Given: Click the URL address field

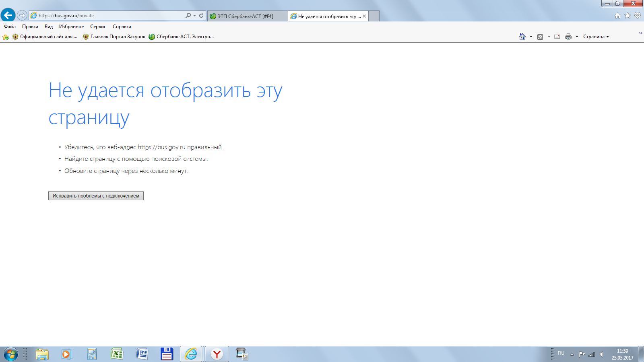Looking at the screenshot, I should [x=109, y=16].
